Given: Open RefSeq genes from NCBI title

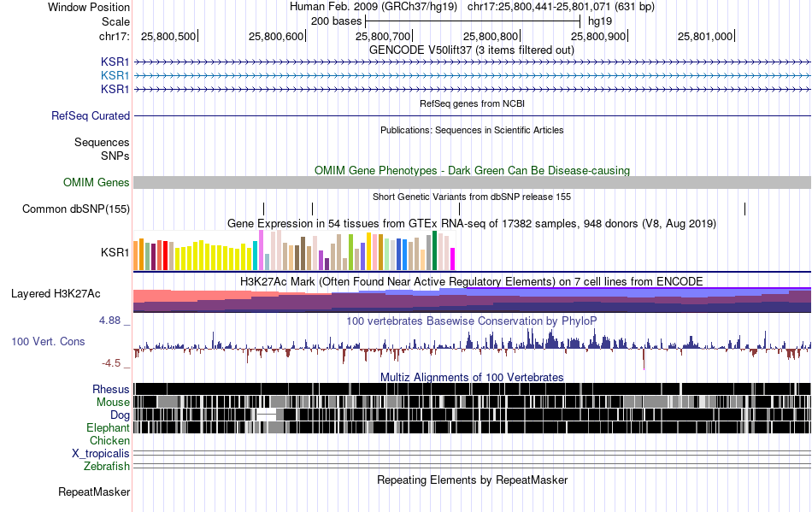Looking at the screenshot, I should [472, 103].
